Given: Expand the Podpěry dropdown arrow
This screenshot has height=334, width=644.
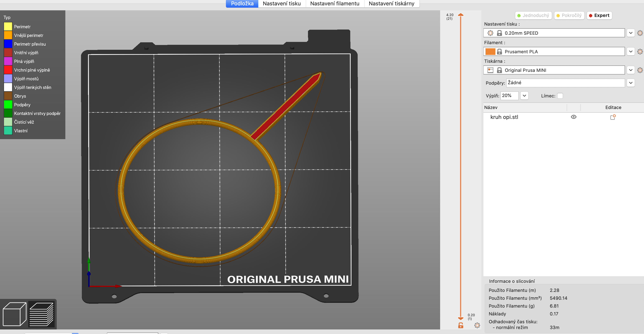Looking at the screenshot, I should (631, 83).
